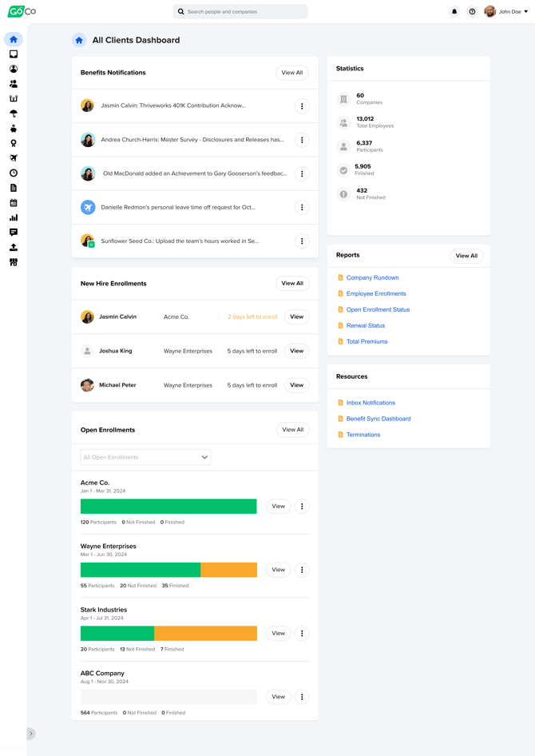Open the clock time tracking sidebar icon
Screen dimensions: 535x756
coord(14,173)
